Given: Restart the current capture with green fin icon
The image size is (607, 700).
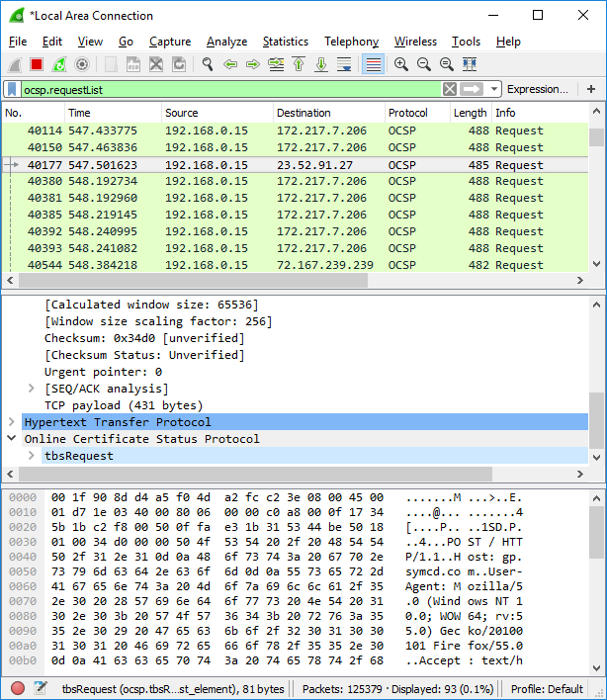Looking at the screenshot, I should (59, 64).
